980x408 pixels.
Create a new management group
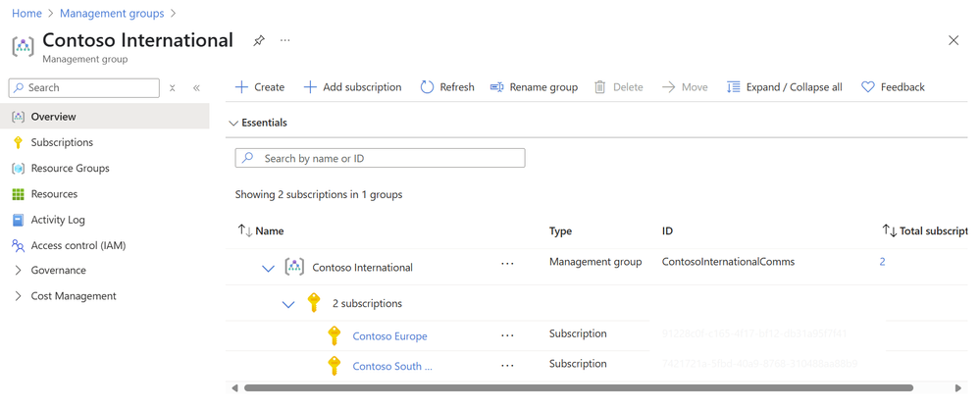click(x=259, y=87)
